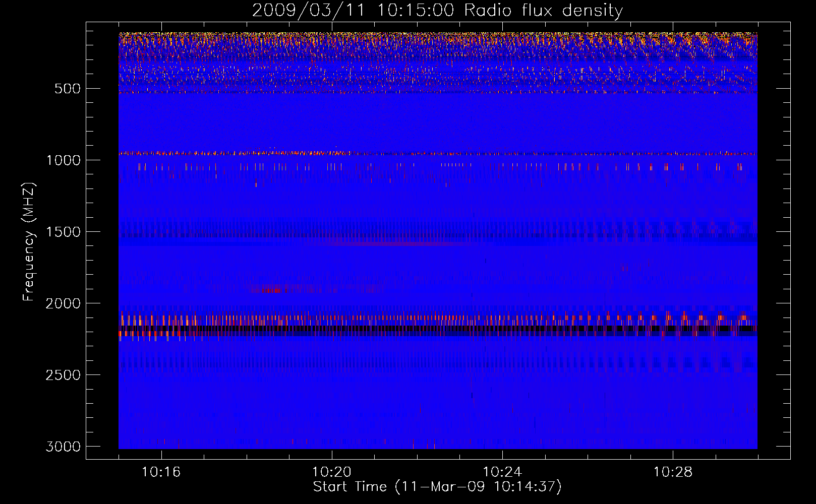Click the 10:24 time tick label

click(502, 472)
